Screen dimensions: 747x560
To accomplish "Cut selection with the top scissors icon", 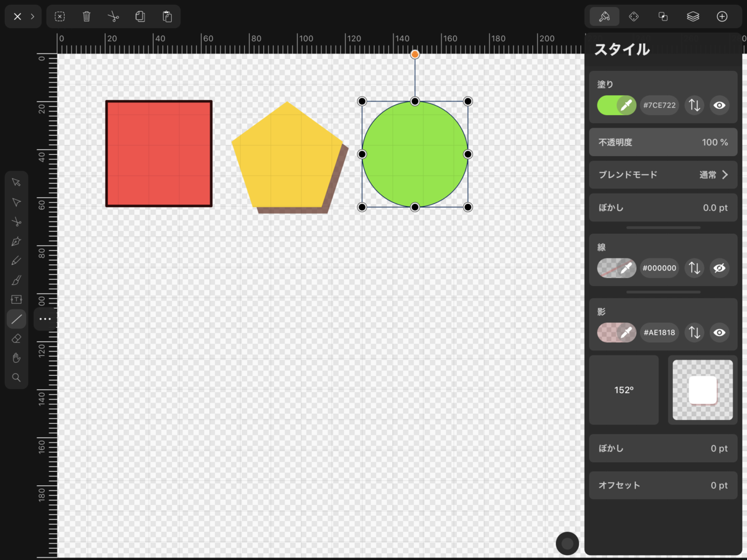I will click(113, 17).
